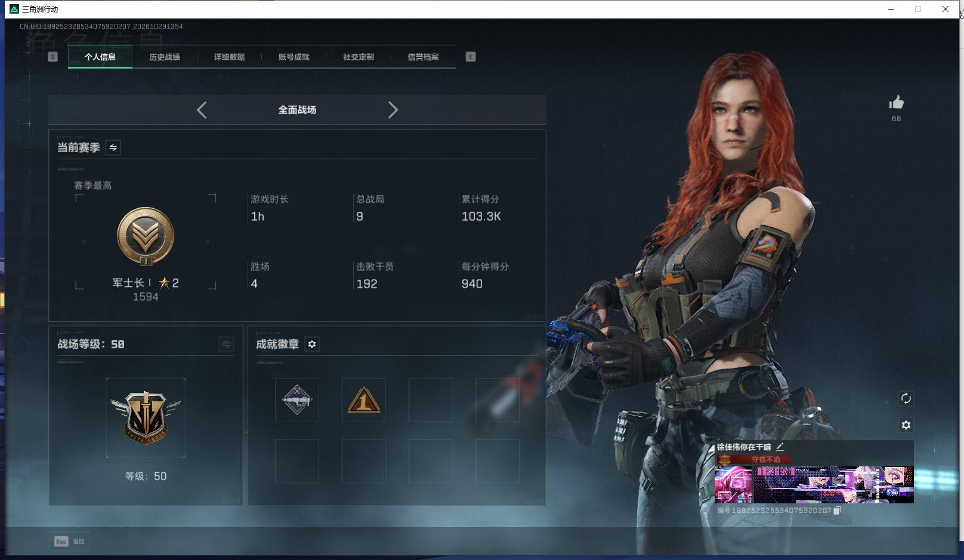Click the 游戏时长 1h value
This screenshot has height=560, width=964.
[258, 216]
